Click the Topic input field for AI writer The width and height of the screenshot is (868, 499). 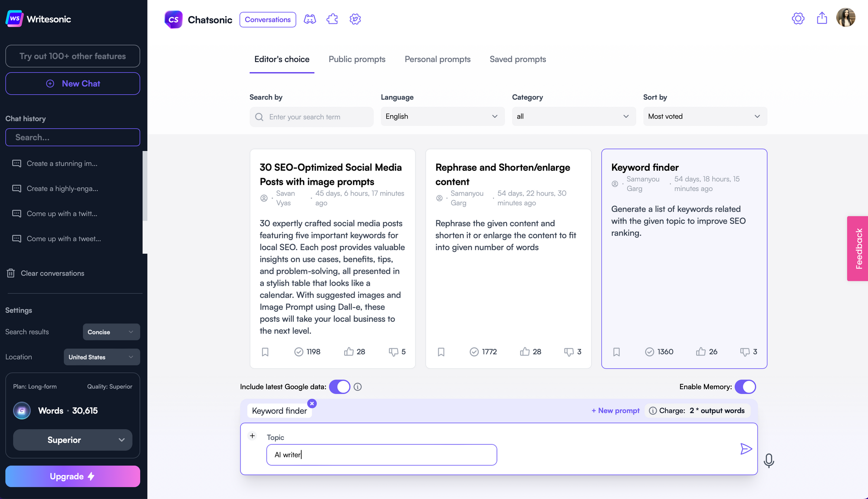(381, 455)
